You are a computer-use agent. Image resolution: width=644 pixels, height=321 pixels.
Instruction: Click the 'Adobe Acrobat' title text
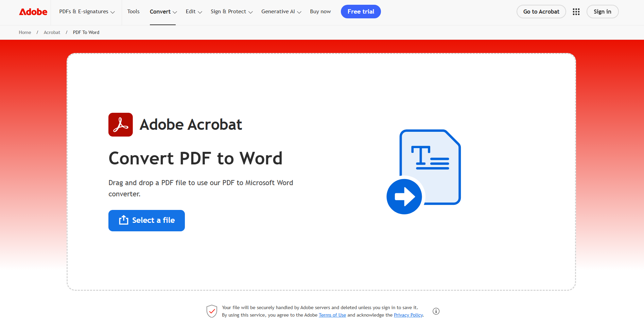(x=191, y=125)
